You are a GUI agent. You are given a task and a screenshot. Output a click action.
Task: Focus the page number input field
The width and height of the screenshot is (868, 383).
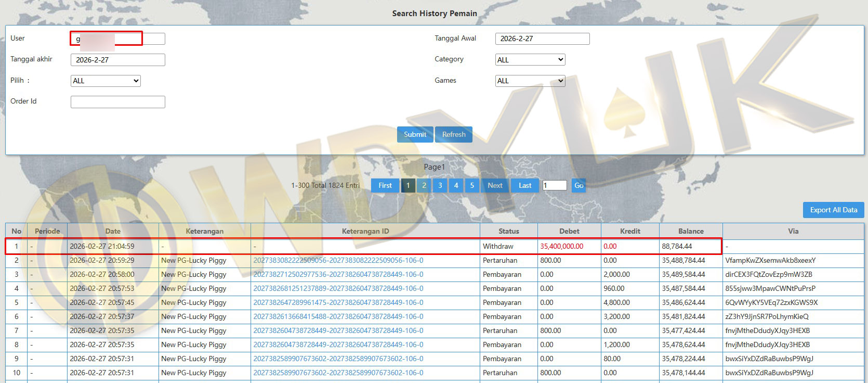(x=554, y=185)
